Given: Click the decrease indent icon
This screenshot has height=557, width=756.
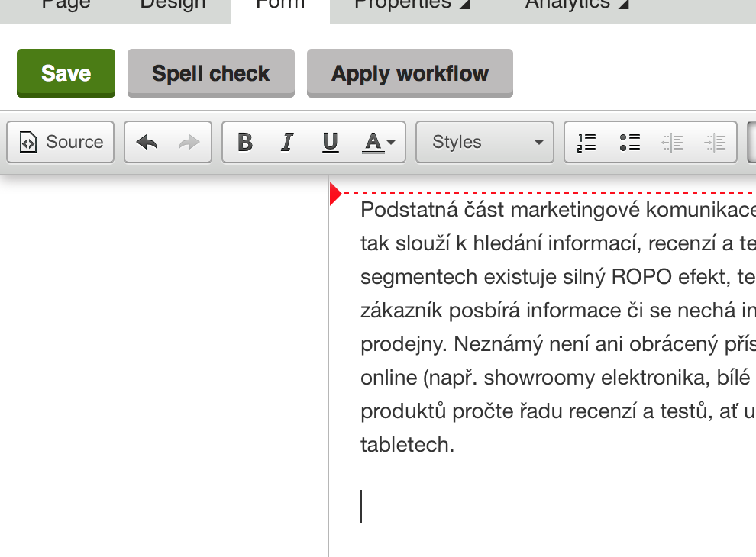Looking at the screenshot, I should 672,142.
